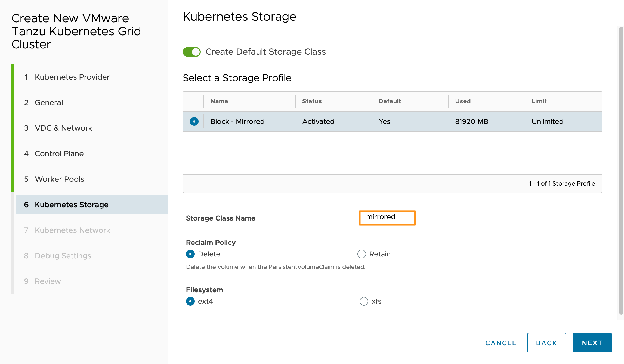
Task: Choose xfs filesystem option
Action: 364,301
